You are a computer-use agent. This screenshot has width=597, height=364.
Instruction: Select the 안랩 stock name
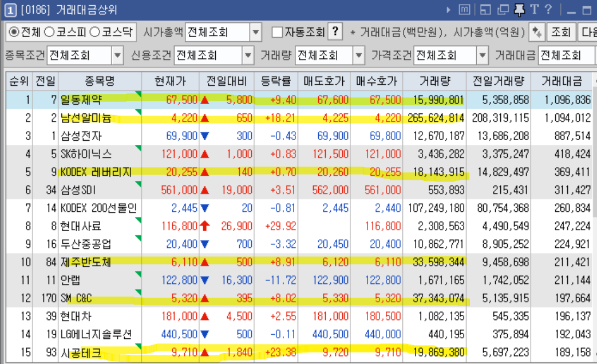pos(70,280)
